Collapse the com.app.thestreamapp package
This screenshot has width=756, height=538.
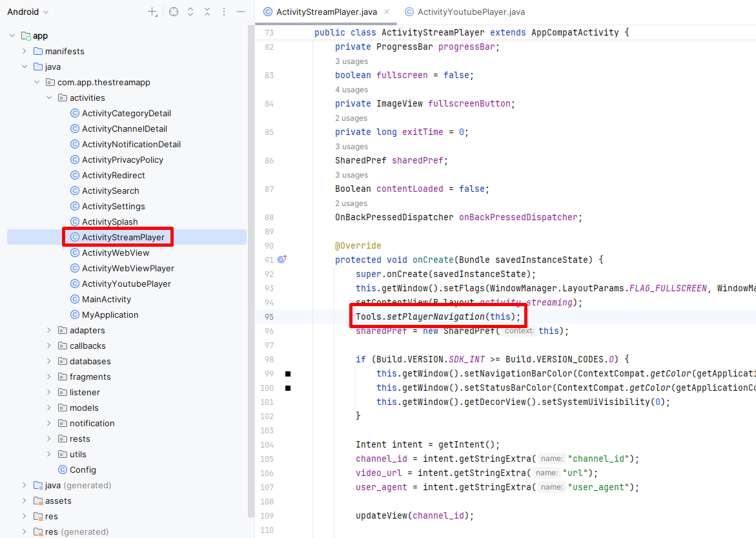[37, 82]
